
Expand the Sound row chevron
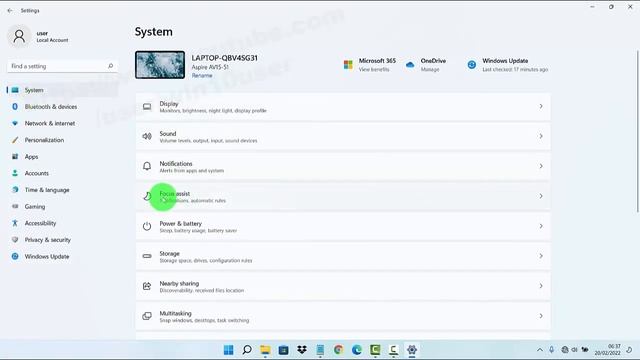pos(541,136)
